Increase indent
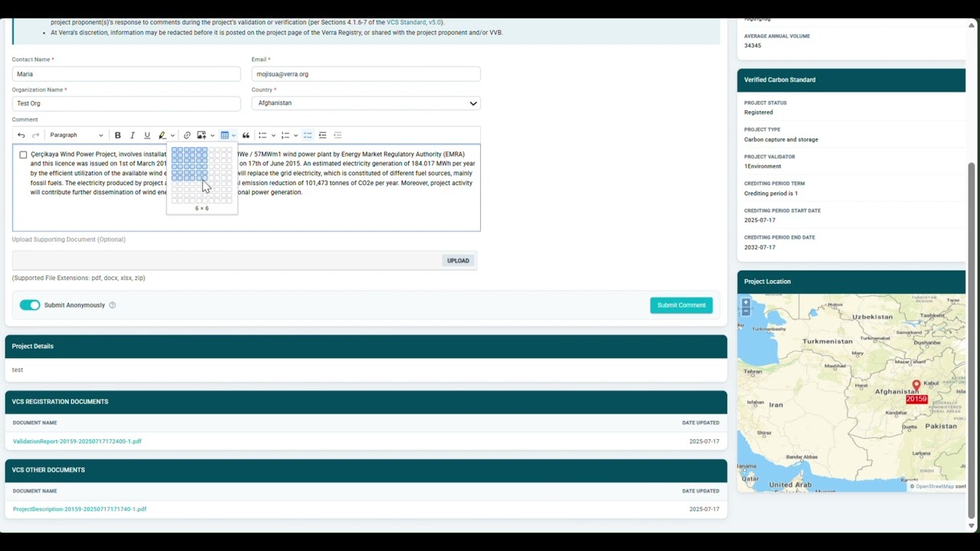The width and height of the screenshot is (980, 551). (x=338, y=135)
